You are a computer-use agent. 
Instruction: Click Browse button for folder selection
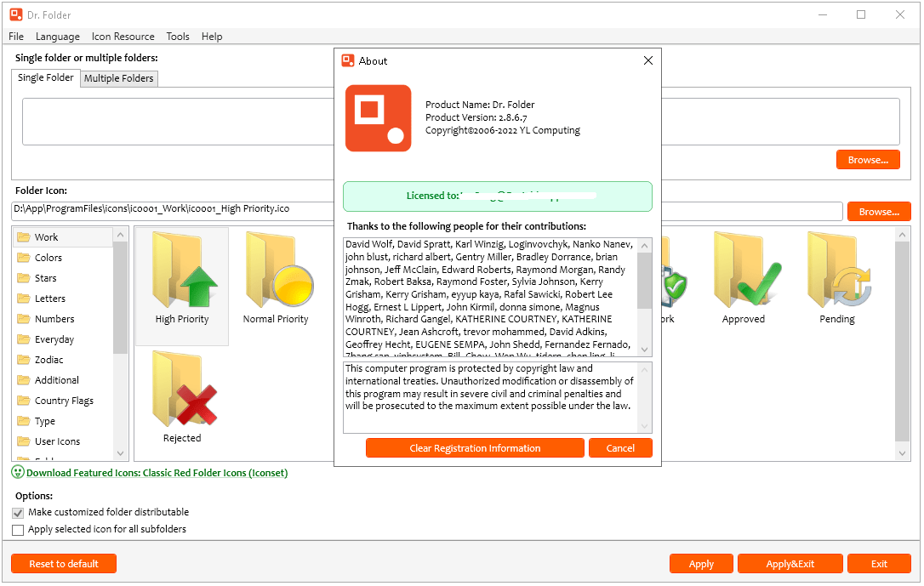[868, 160]
